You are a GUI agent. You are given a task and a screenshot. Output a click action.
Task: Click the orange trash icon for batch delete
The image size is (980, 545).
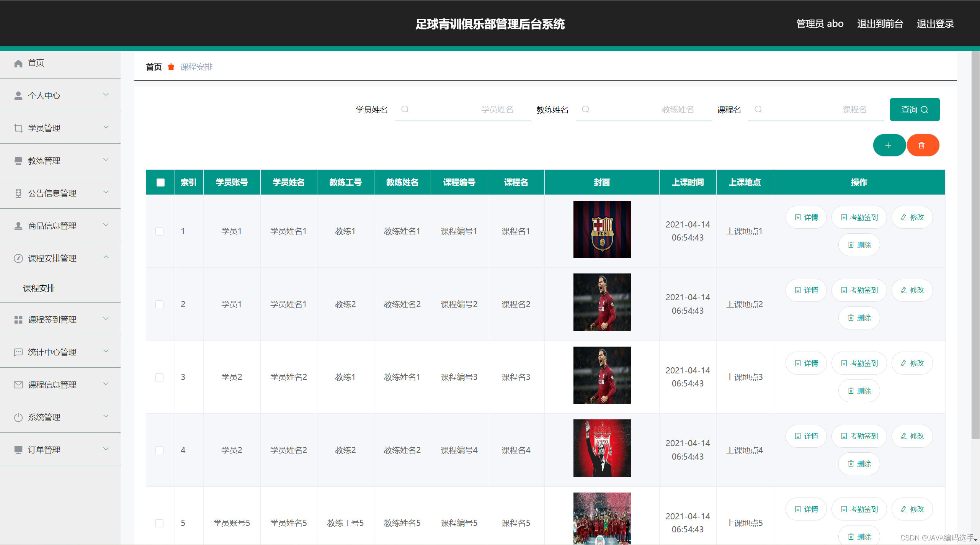(x=923, y=145)
